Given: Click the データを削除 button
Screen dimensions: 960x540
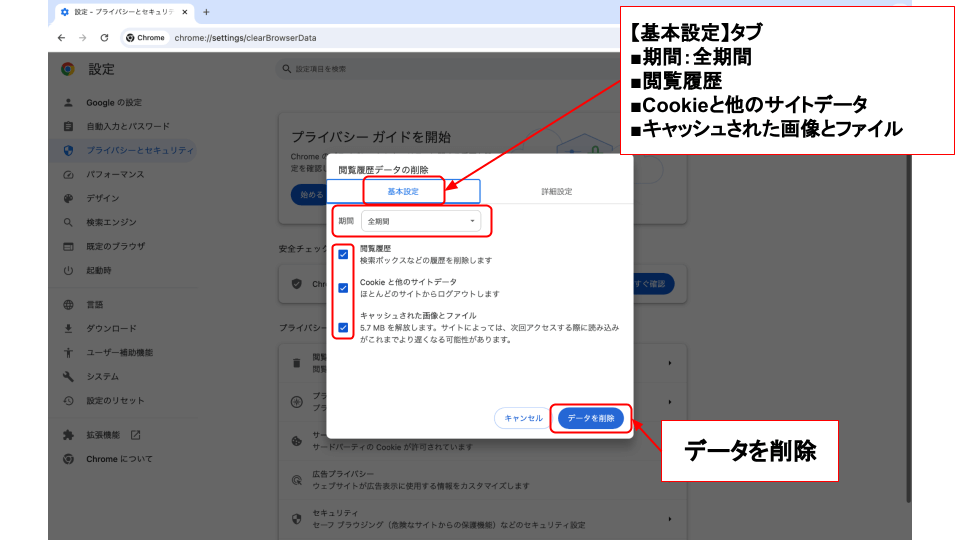Looking at the screenshot, I should coord(590,418).
